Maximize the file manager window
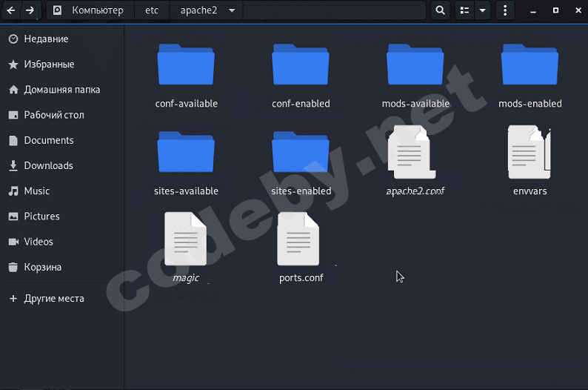Screen dimensions: 588x390 (555, 10)
